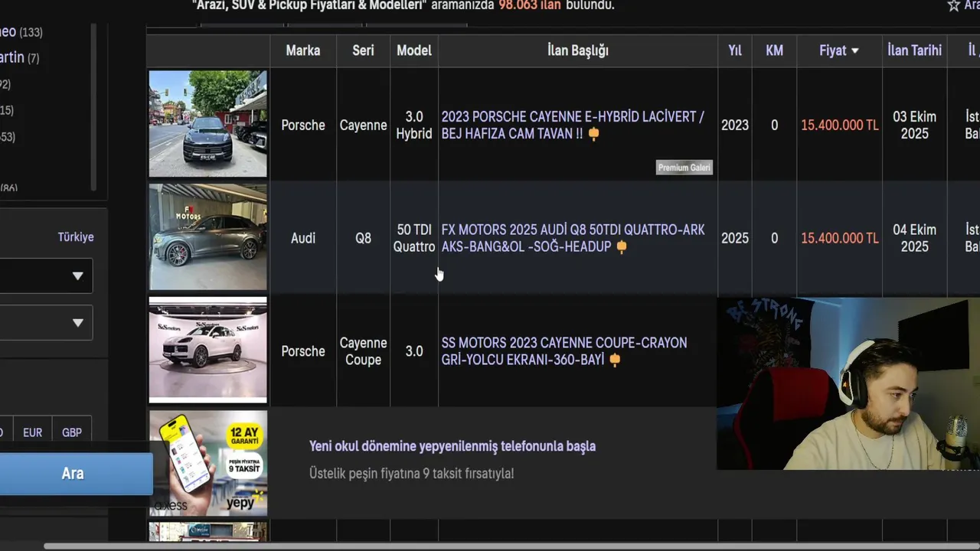Click the orange badge icon after SOĞ-HEADUP
Screen dimensions: 980x551
pyautogui.click(x=622, y=247)
